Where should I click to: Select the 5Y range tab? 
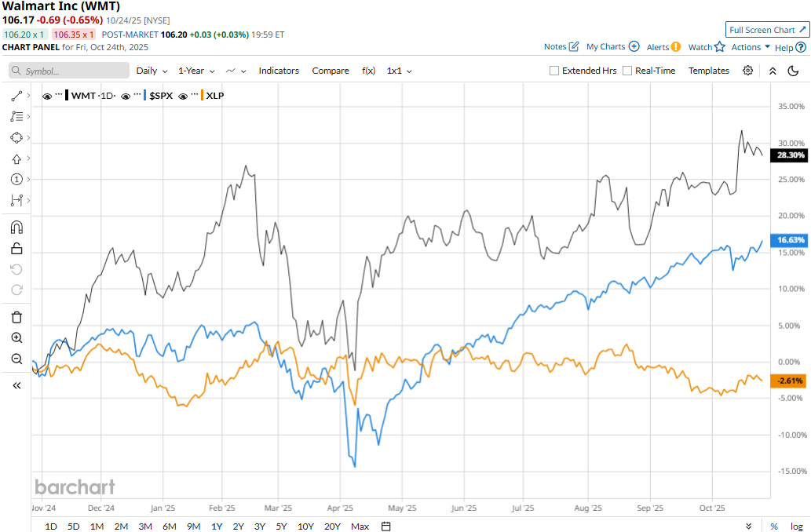coord(281,527)
